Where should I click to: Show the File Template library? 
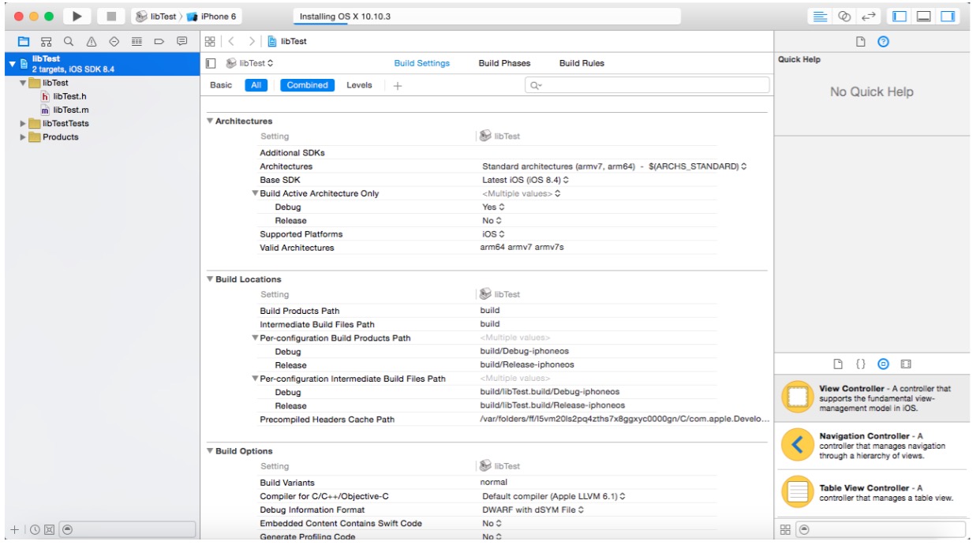[x=839, y=364]
